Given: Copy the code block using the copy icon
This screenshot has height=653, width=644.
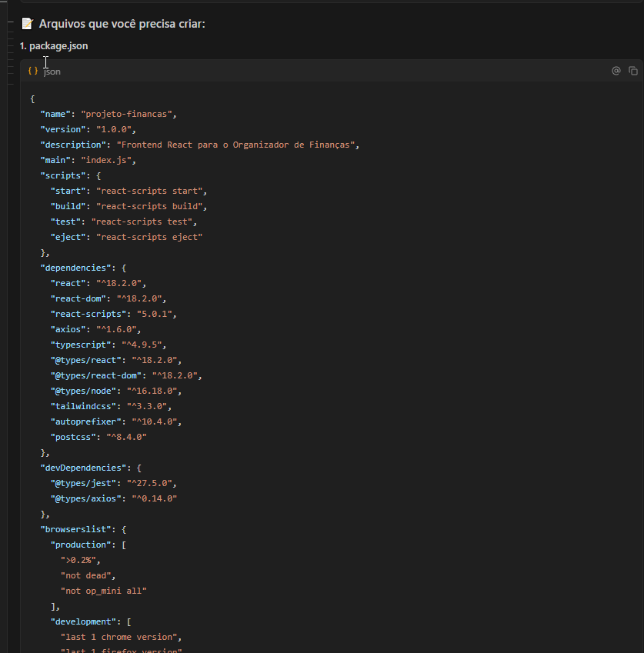Looking at the screenshot, I should click(x=632, y=70).
